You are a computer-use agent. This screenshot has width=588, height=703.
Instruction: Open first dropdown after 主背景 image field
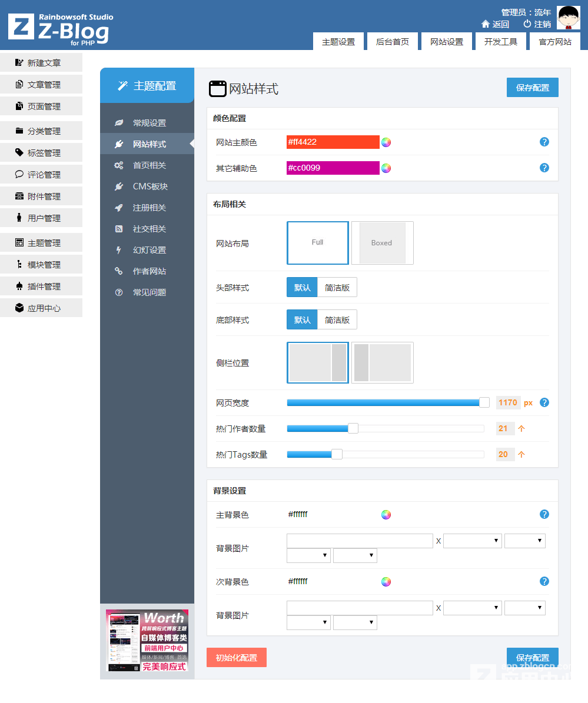click(x=472, y=541)
